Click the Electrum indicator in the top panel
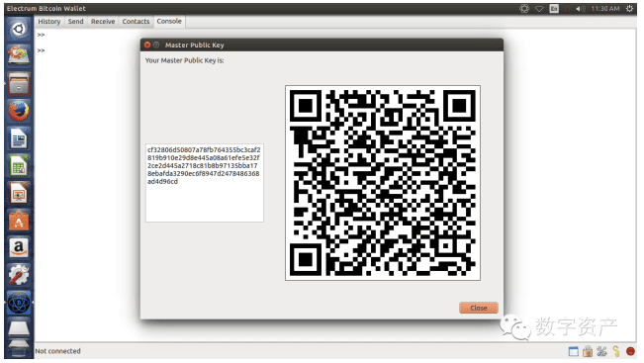Viewport: 644px width, 363px height. [x=524, y=9]
